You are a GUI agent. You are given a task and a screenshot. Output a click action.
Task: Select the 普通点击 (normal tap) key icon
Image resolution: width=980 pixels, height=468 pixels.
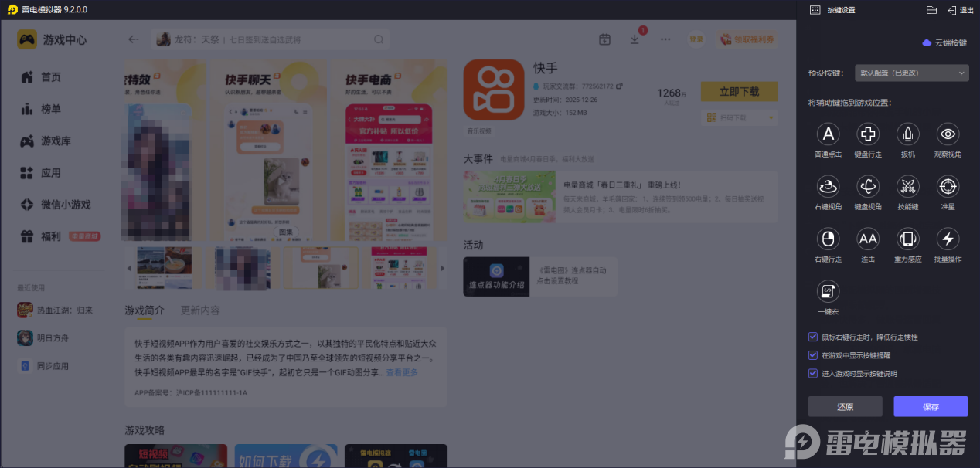(828, 134)
